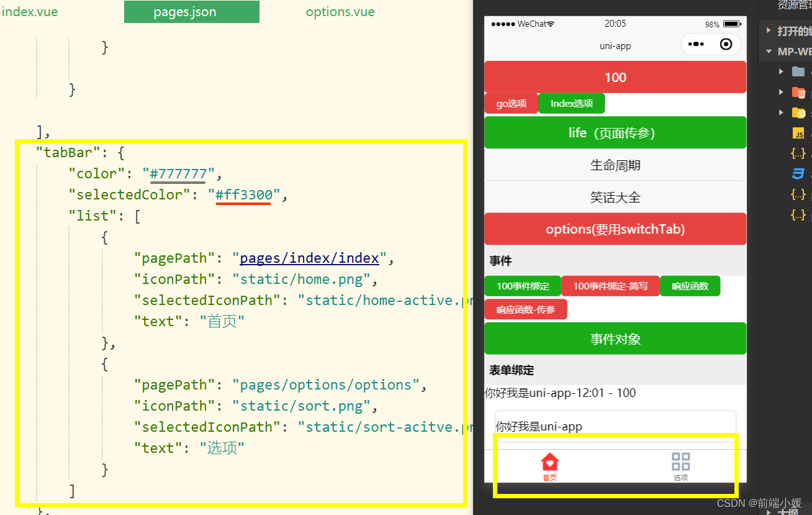
Task: Click the "pages/options/options" pagePath string
Action: pyautogui.click(x=326, y=385)
